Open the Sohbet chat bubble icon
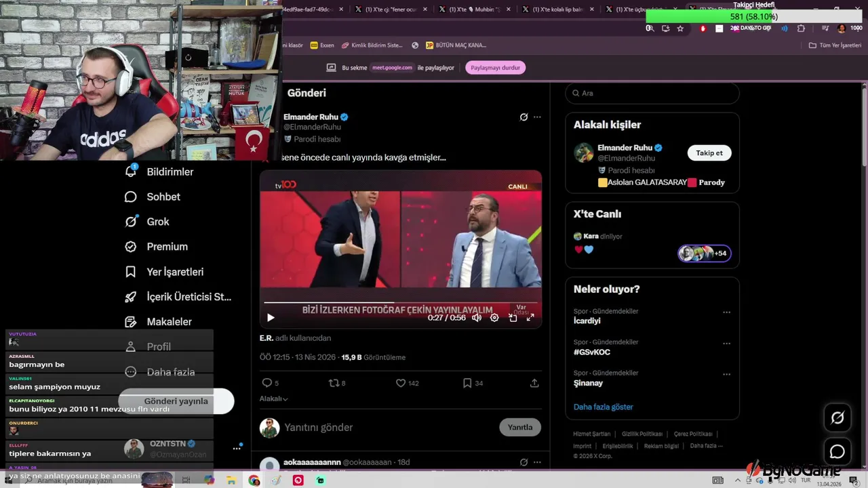The image size is (868, 488). coord(131,197)
